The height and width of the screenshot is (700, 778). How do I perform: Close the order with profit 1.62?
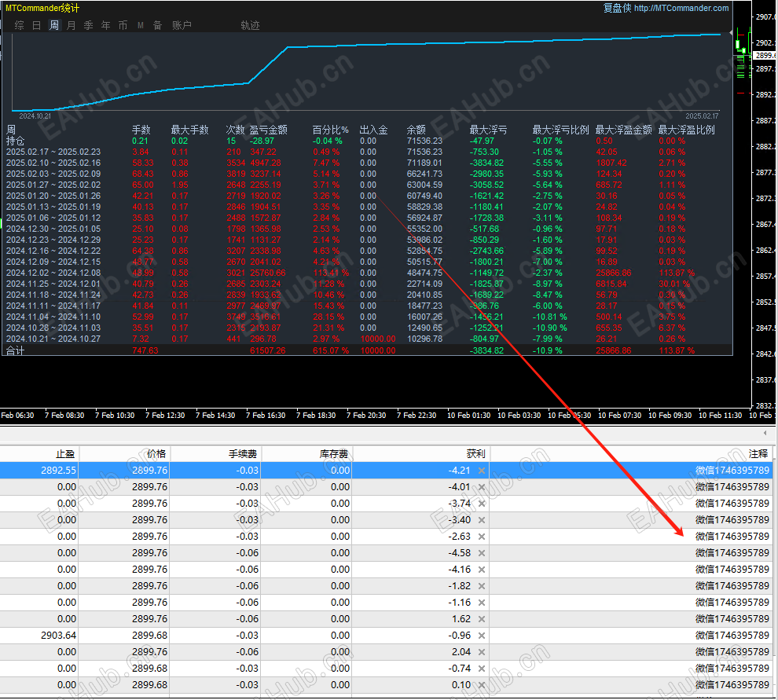pos(481,618)
